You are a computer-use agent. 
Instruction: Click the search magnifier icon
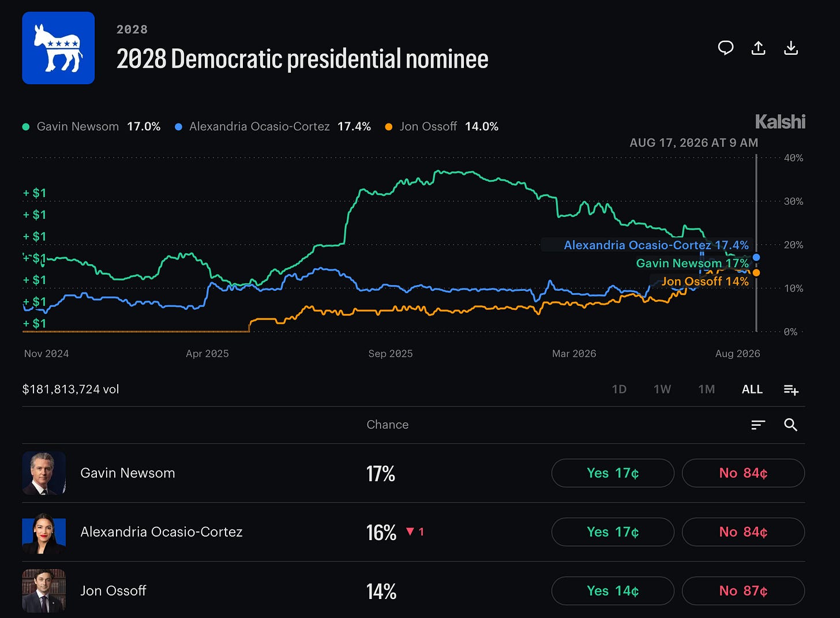pos(791,425)
